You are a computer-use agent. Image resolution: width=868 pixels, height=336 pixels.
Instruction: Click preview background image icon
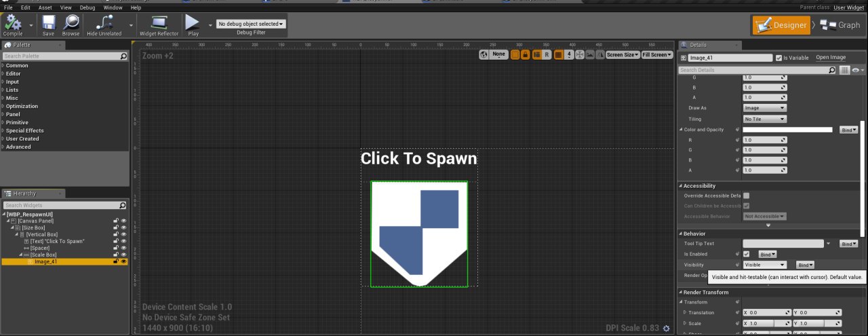tap(590, 54)
